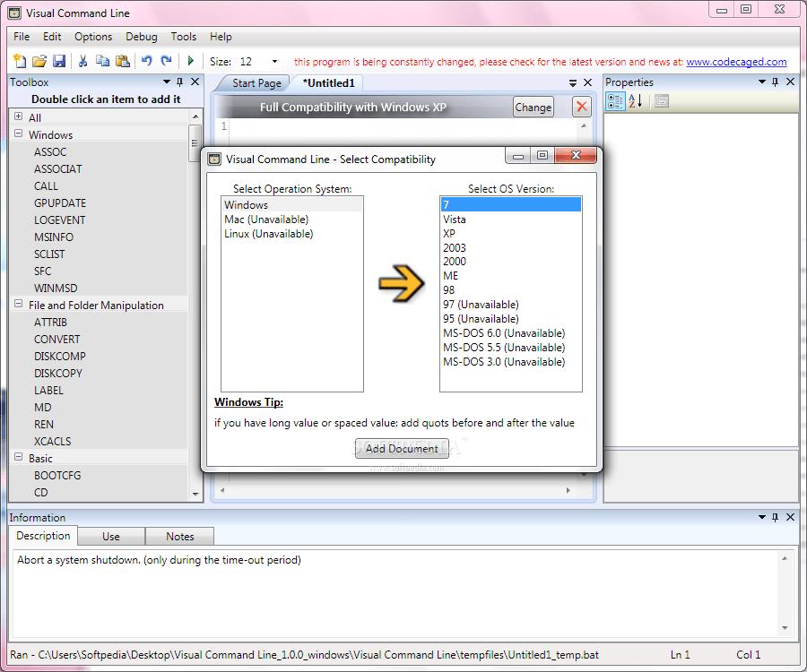Collapse the Basic category in Toolbox
This screenshot has height=672, width=807.
[19, 457]
